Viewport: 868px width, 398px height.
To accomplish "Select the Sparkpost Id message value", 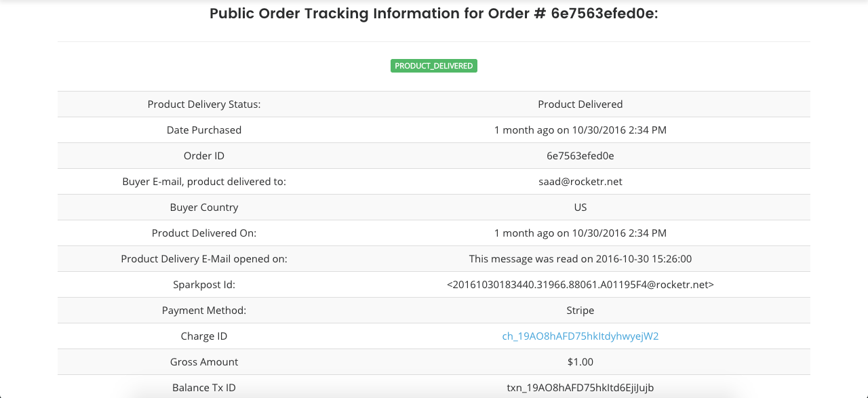I will [x=580, y=285].
